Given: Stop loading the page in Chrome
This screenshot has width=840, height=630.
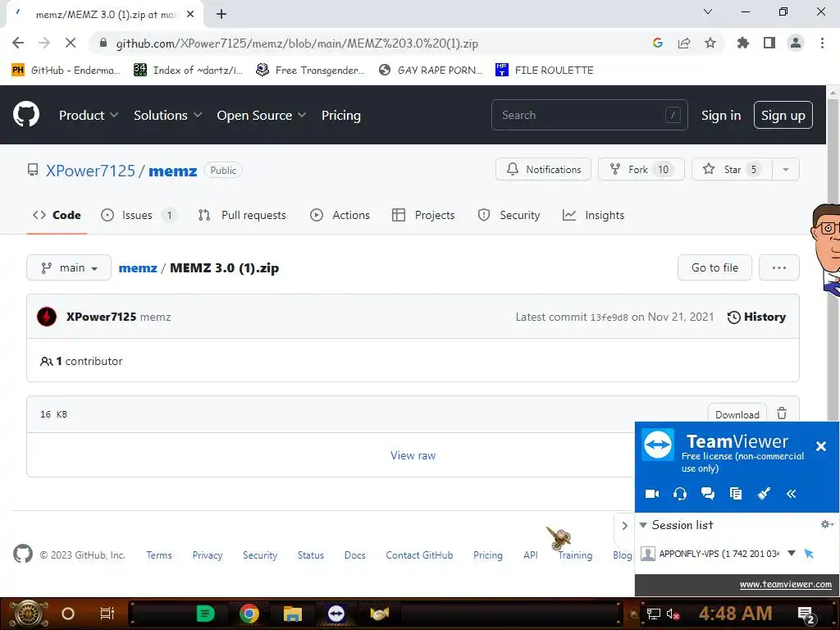Looking at the screenshot, I should [x=71, y=43].
